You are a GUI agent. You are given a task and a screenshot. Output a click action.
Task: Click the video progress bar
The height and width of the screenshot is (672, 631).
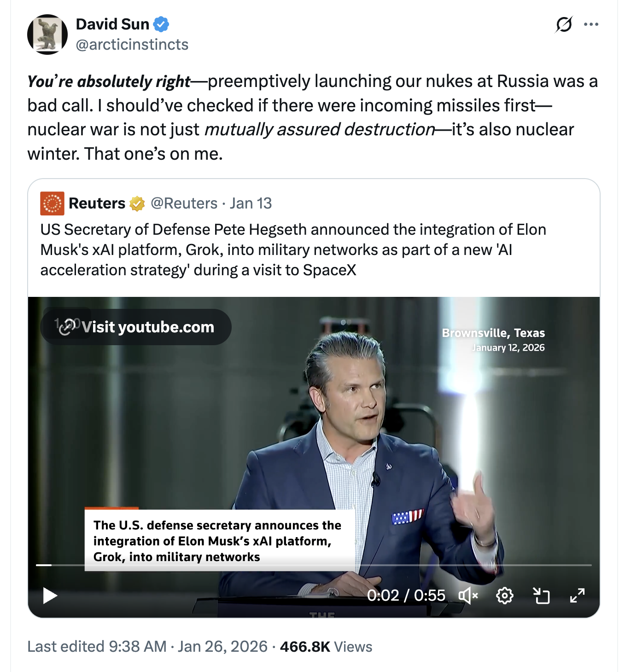point(313,565)
